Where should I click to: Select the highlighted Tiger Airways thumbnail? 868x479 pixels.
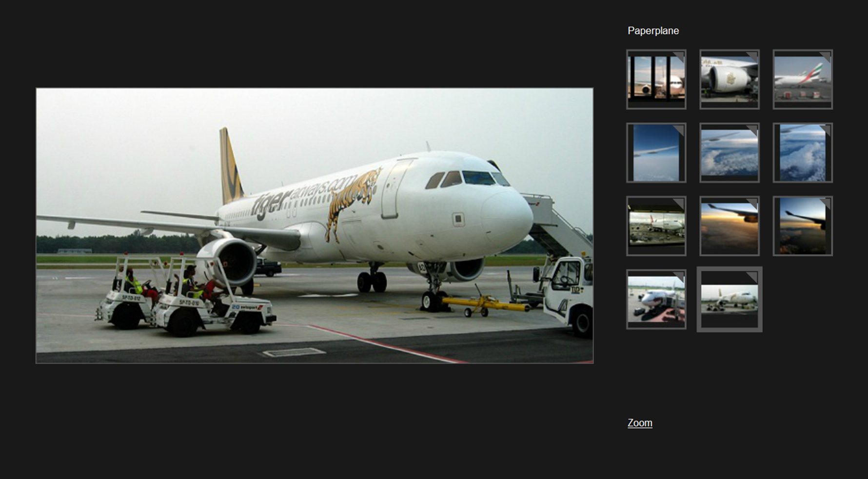pos(730,299)
